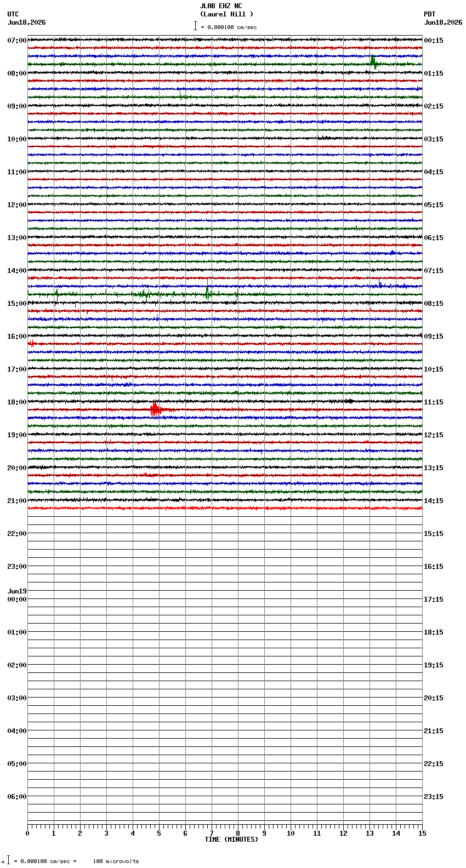Click the bottom scale note 100 microvolts

[116, 861]
